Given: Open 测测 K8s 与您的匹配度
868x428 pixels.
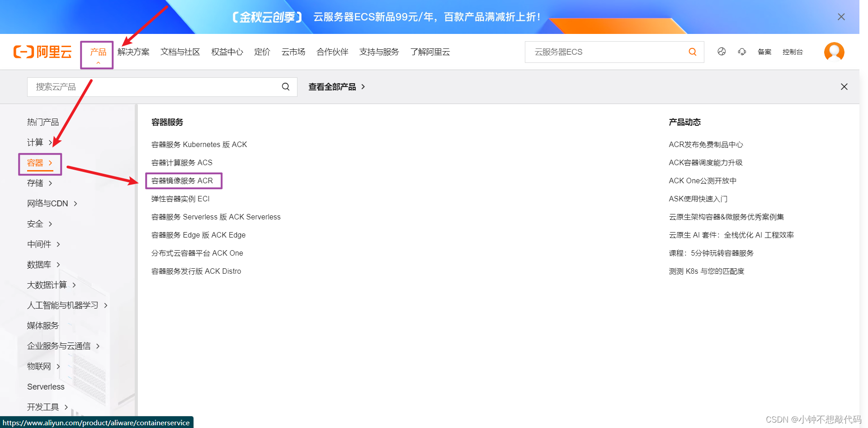Looking at the screenshot, I should click(x=707, y=271).
